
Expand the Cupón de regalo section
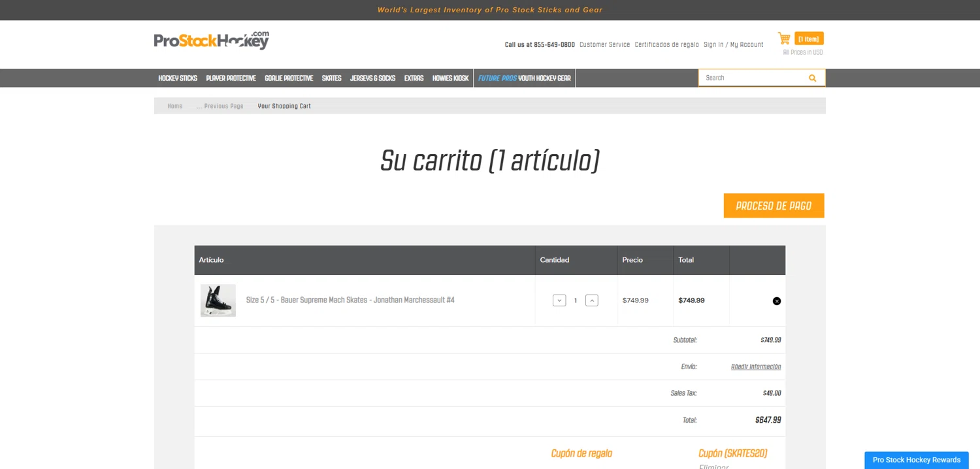point(581,453)
